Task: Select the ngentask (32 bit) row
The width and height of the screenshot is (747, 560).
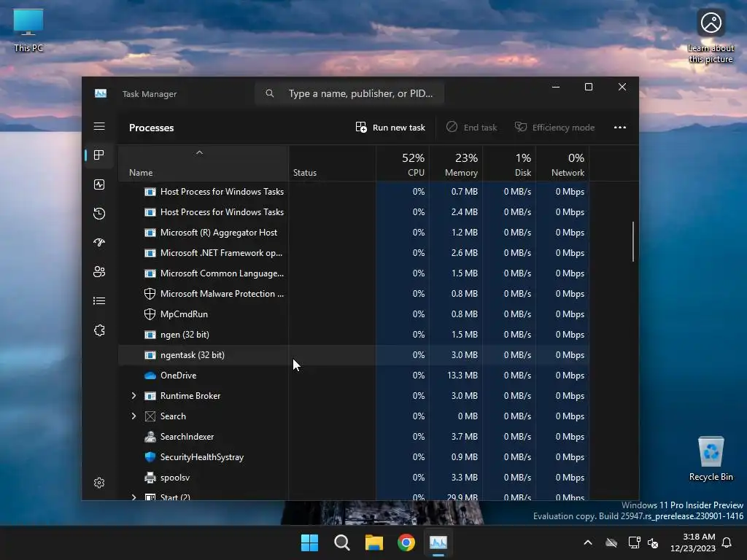Action: tap(354, 355)
